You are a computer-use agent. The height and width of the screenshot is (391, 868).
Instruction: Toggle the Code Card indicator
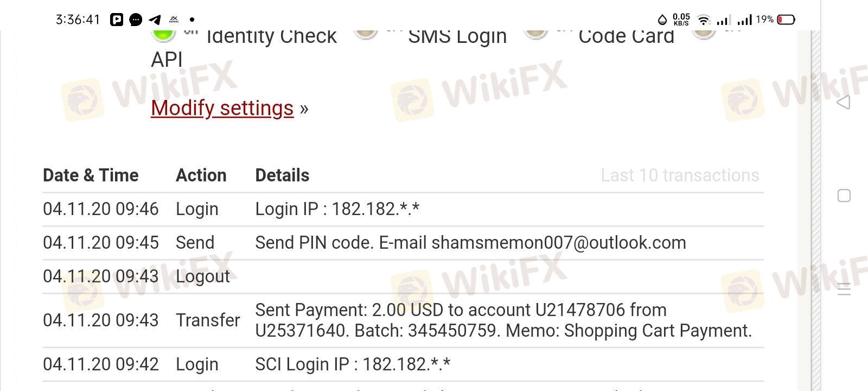pos(536,34)
